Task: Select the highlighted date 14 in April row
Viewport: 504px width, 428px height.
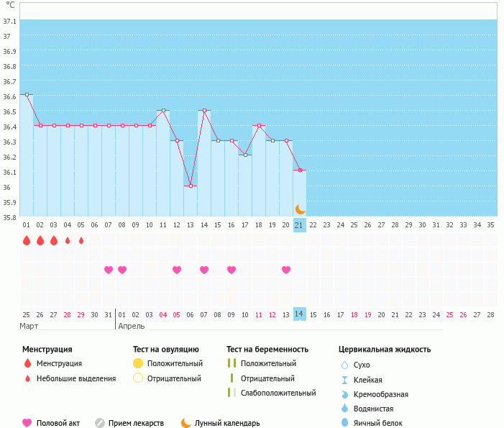Action: [300, 314]
